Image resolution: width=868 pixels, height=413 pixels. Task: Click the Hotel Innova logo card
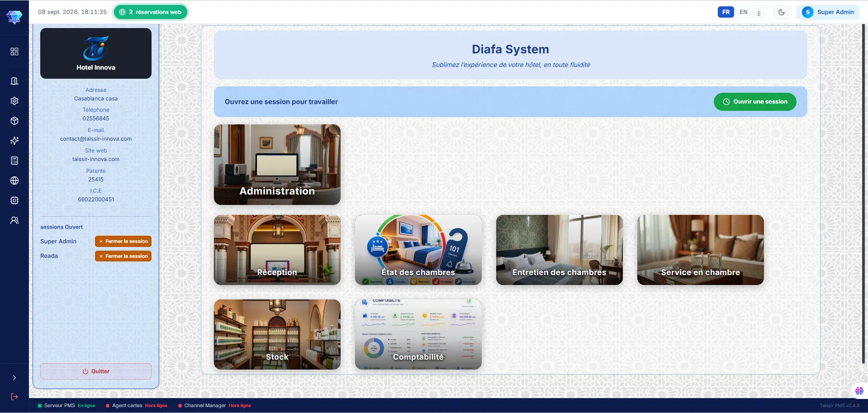96,53
